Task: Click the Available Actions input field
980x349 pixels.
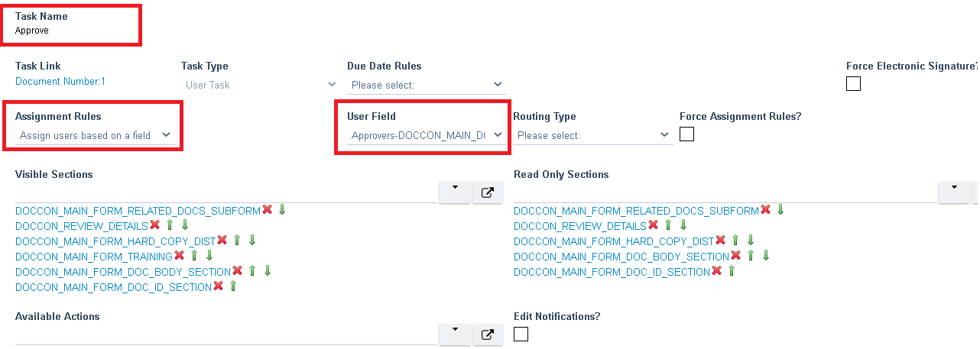Action: (x=226, y=334)
